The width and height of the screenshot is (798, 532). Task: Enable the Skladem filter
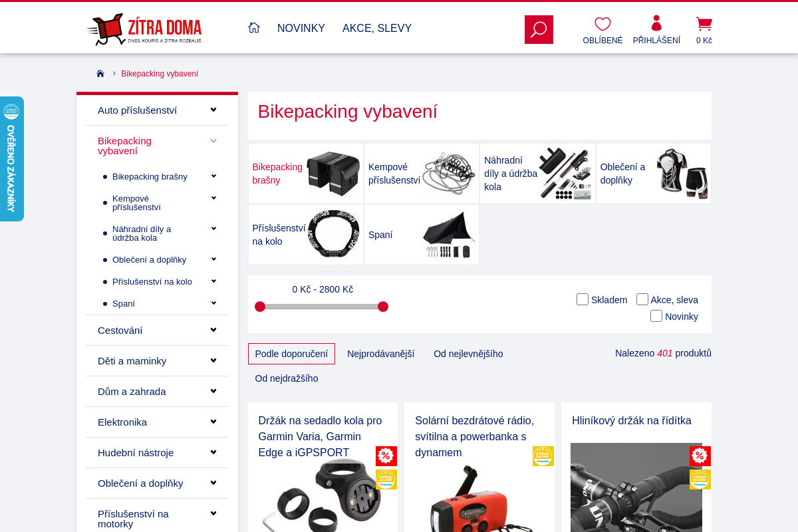[x=583, y=299]
